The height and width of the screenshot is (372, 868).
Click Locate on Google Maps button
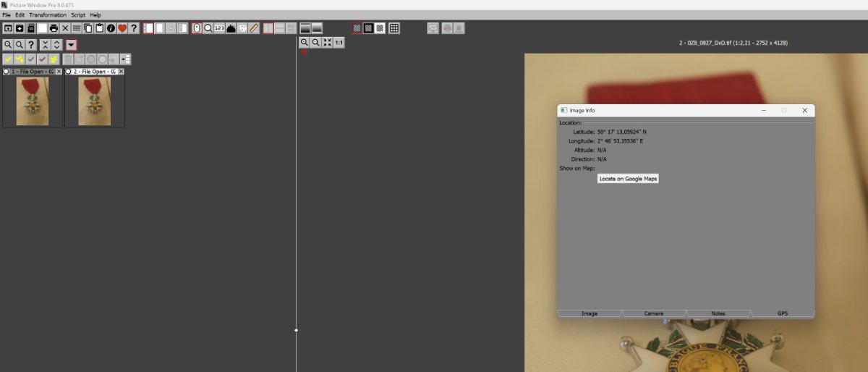(628, 178)
